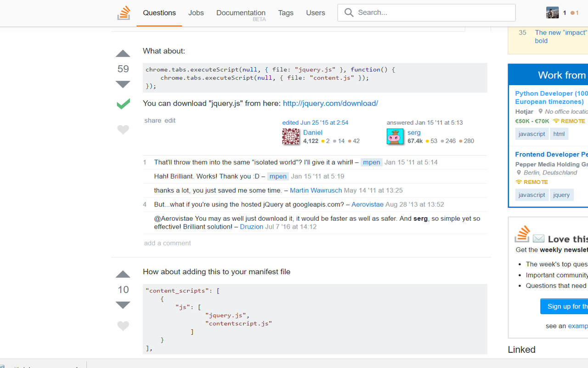The width and height of the screenshot is (588, 368).
Task: Click the 59 vote count
Action: pos(123,69)
